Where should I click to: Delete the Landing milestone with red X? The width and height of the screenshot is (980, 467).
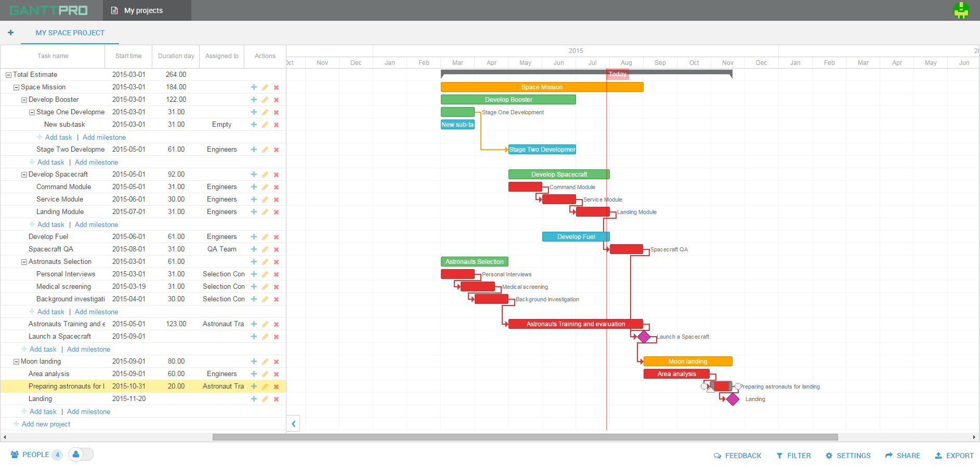276,399
